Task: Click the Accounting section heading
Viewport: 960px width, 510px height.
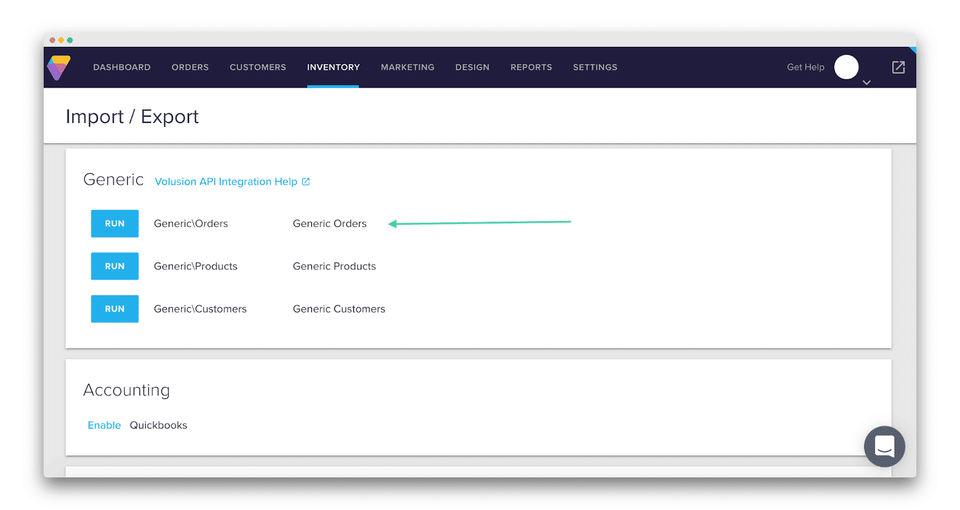Action: coord(126,391)
